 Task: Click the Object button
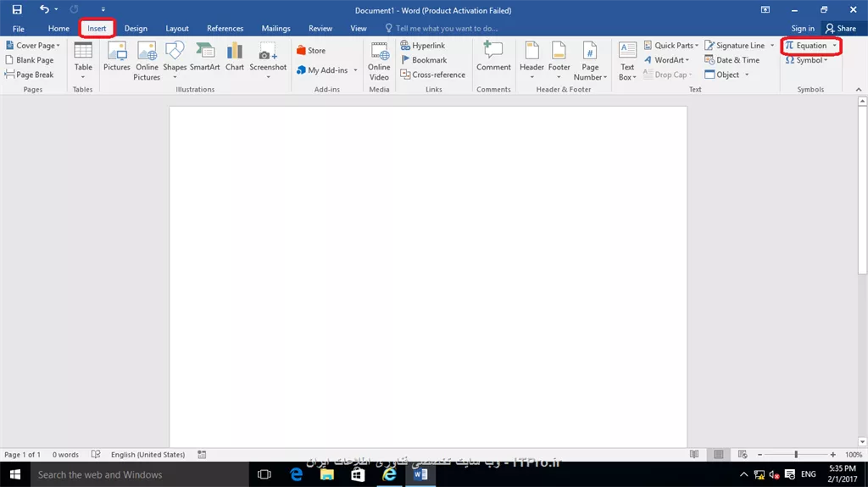[x=722, y=75]
